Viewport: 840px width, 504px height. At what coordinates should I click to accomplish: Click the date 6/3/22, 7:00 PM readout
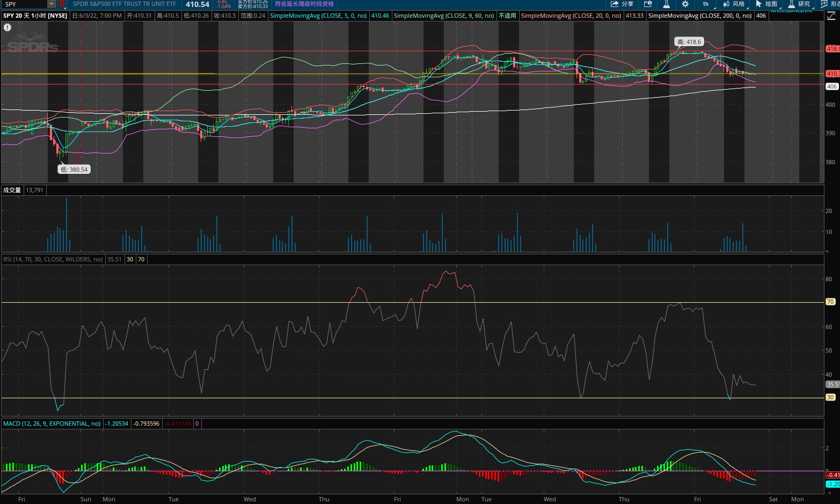(97, 16)
